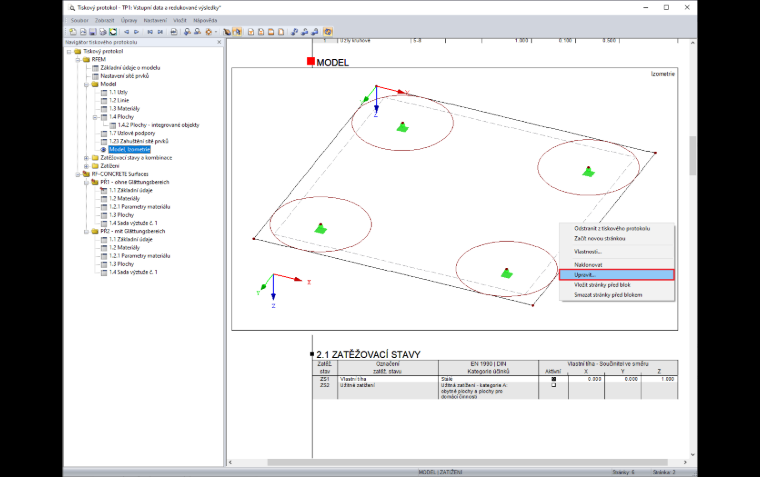Expand Zatěžovací stavy a kombinace folder

tap(86, 158)
